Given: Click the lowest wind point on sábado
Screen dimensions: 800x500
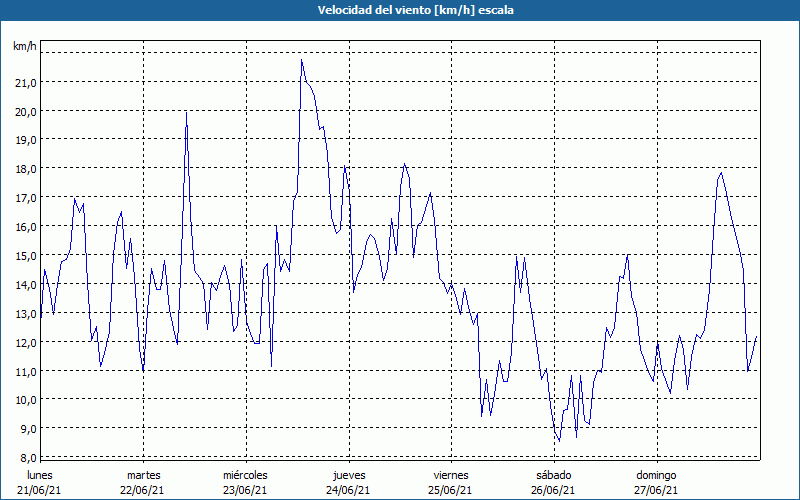Looking at the screenshot, I should click(x=559, y=441).
